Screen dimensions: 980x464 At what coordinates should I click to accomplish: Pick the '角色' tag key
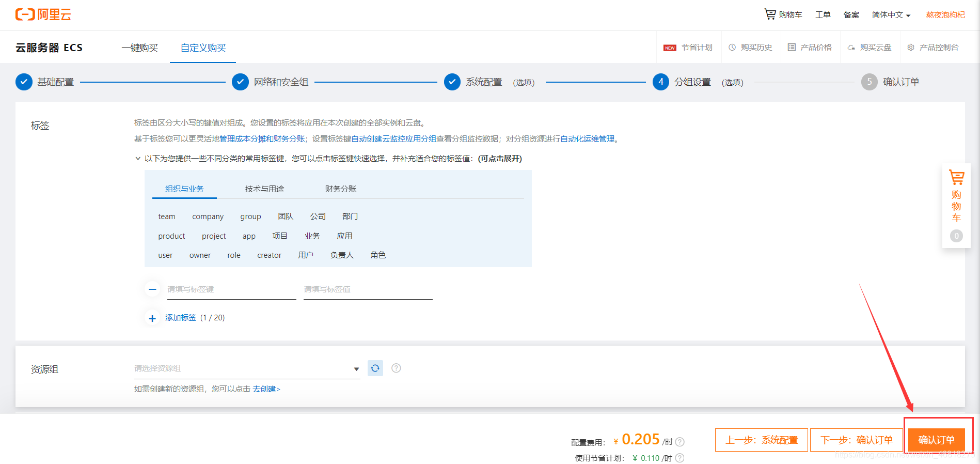point(378,255)
